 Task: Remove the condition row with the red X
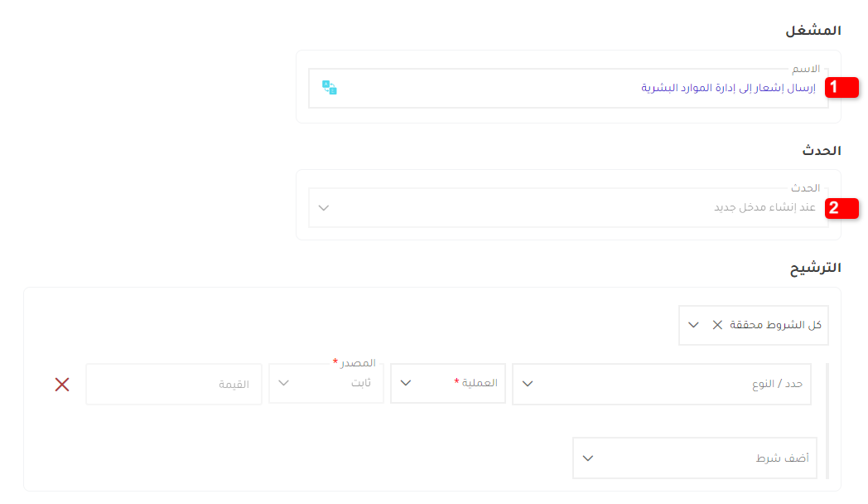point(62,385)
